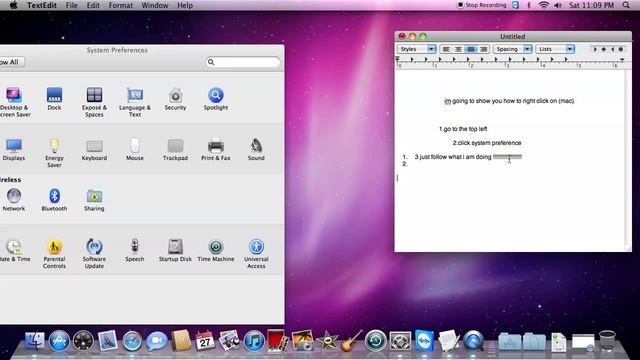Click Show All in System Preferences

11,62
